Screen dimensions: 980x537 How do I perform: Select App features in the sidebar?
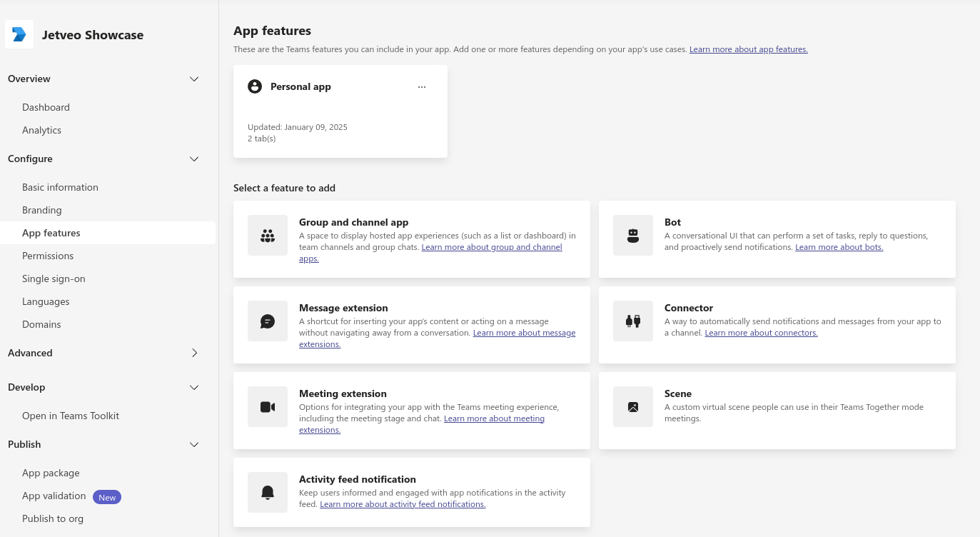point(108,233)
